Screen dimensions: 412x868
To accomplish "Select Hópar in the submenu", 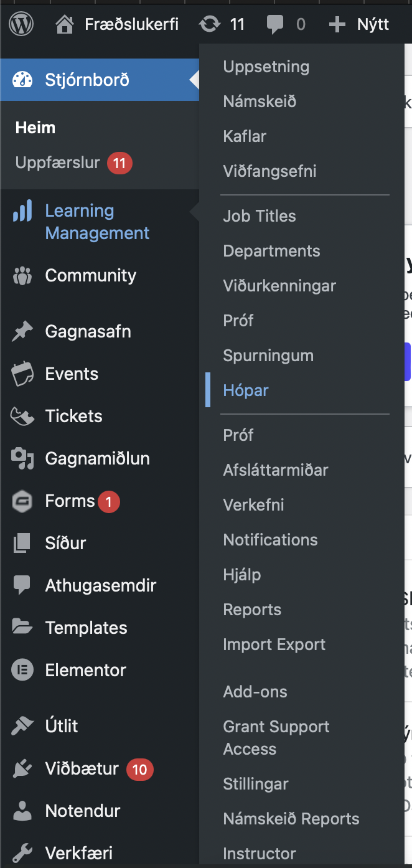I will click(x=246, y=390).
